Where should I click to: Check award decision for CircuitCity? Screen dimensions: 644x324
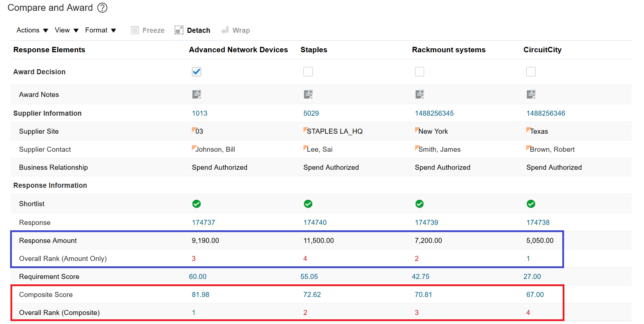pos(531,72)
